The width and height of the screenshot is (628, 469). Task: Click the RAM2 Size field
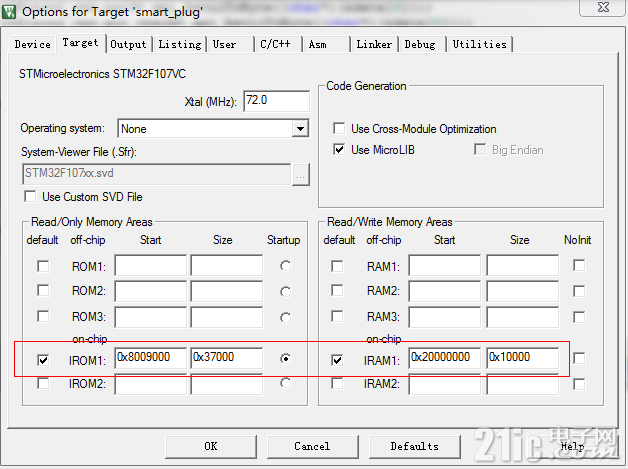coord(523,291)
